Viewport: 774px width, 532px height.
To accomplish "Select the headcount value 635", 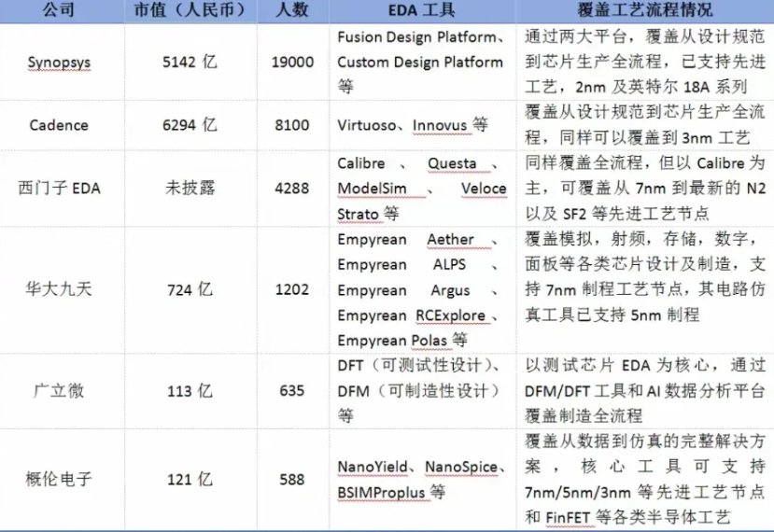I will pos(292,391).
